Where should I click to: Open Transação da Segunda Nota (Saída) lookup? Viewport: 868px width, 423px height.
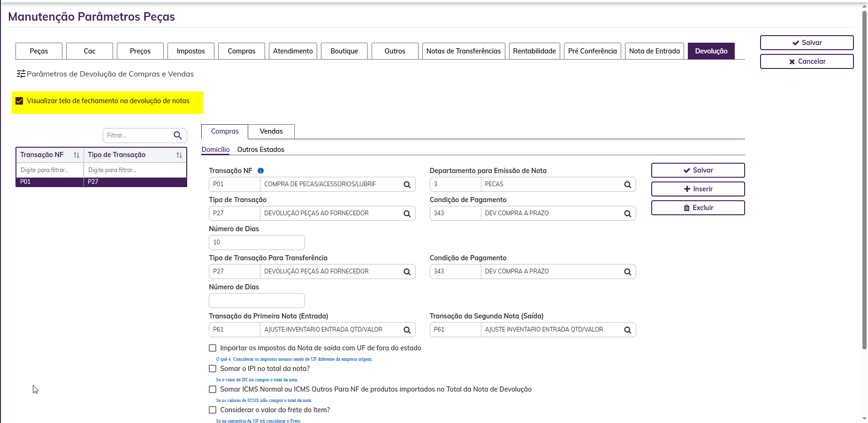[x=627, y=330]
